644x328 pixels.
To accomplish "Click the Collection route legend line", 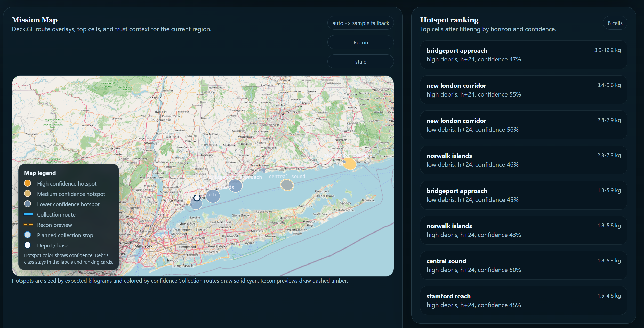I will tap(28, 214).
